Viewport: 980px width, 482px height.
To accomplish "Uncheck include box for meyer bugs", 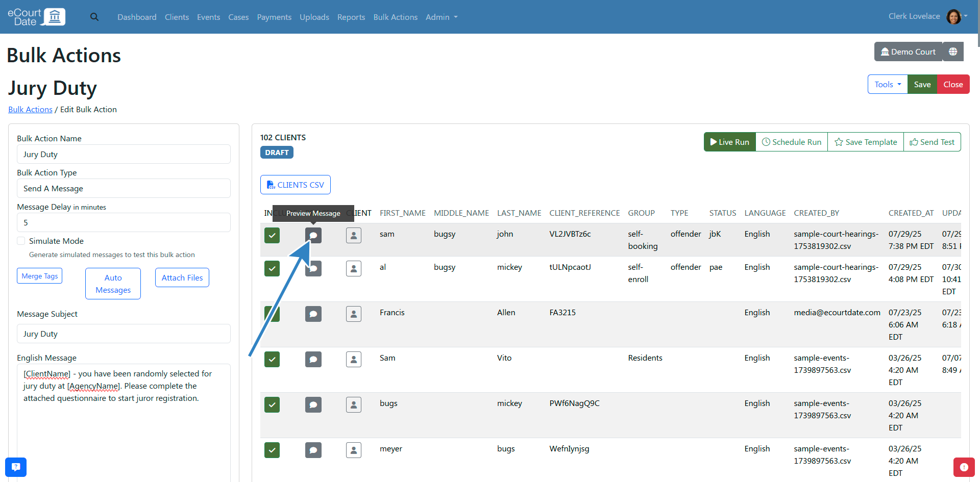I will pos(272,450).
